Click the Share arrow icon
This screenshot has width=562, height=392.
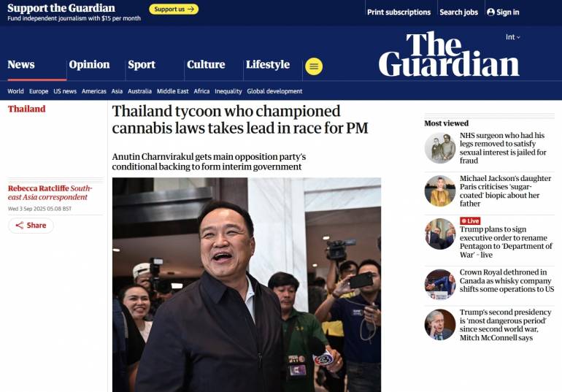20,225
